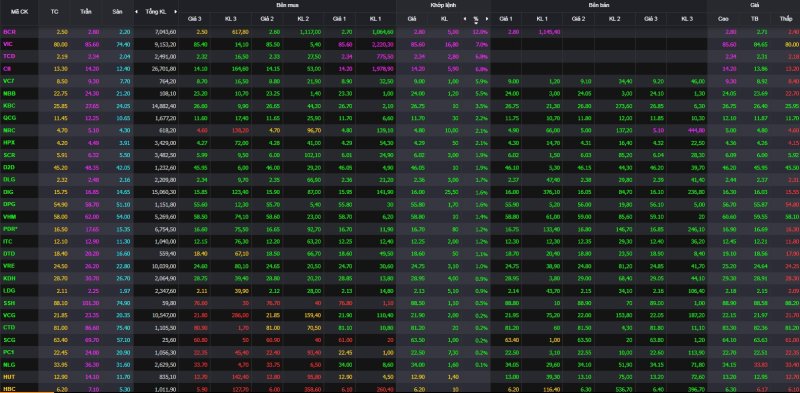Select the Sàn floor price header

(117, 11)
